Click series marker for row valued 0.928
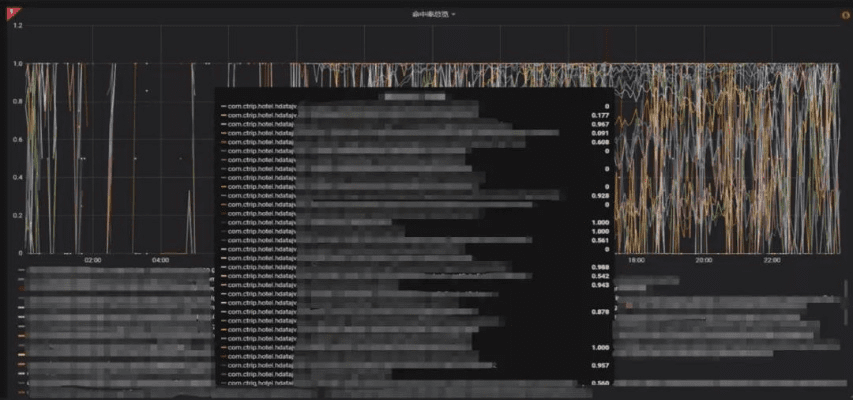 coord(223,196)
